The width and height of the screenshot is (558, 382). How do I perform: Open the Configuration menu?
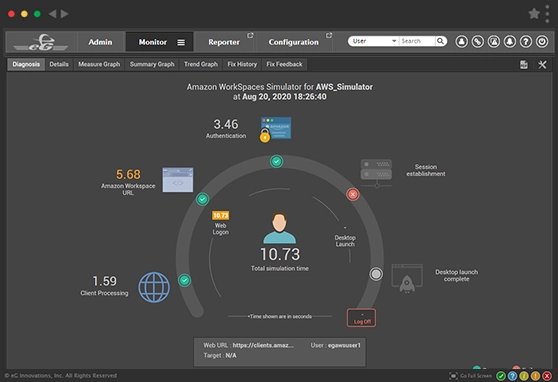pyautogui.click(x=294, y=42)
